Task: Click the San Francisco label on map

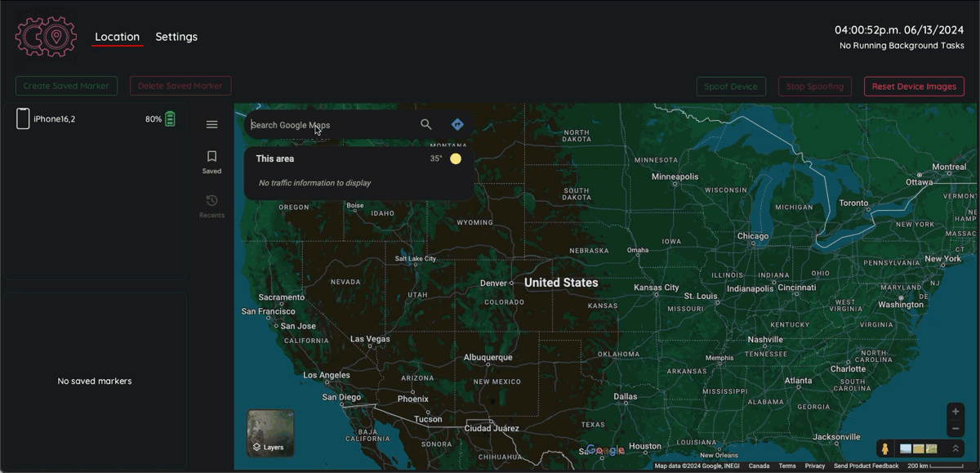Action: [269, 311]
